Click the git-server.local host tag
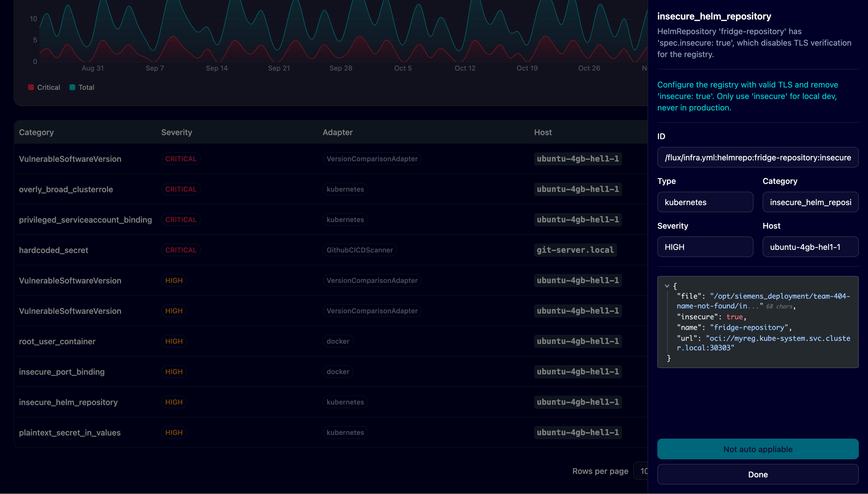The image size is (868, 494). pyautogui.click(x=575, y=250)
